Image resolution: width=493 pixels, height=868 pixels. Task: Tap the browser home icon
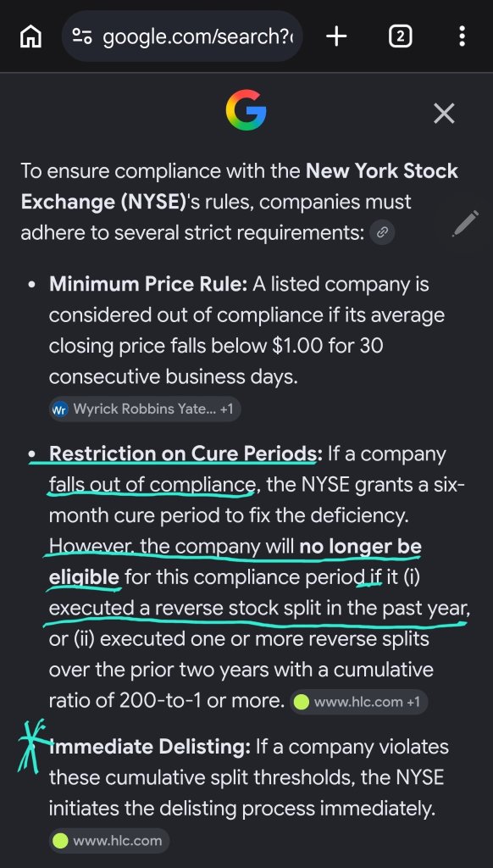click(31, 37)
